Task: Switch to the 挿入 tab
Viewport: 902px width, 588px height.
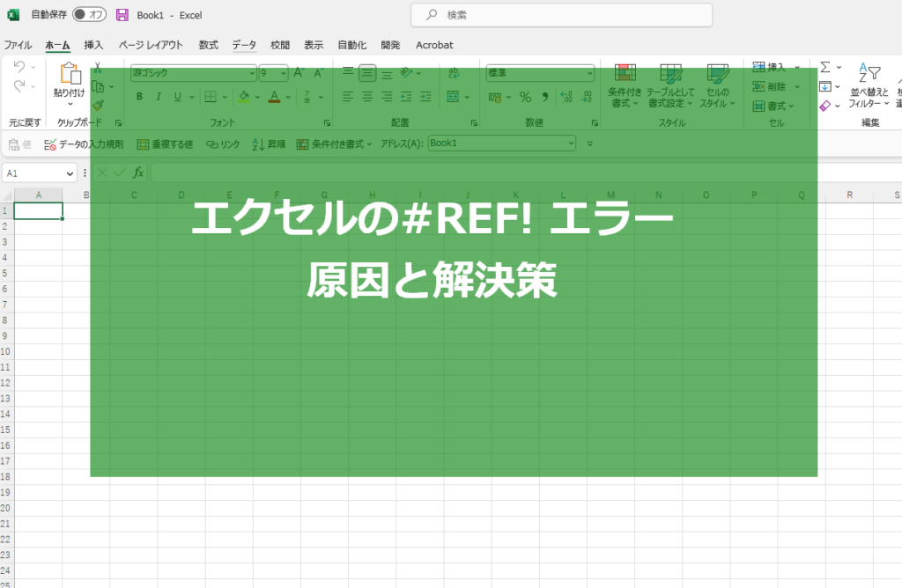Action: tap(93, 45)
